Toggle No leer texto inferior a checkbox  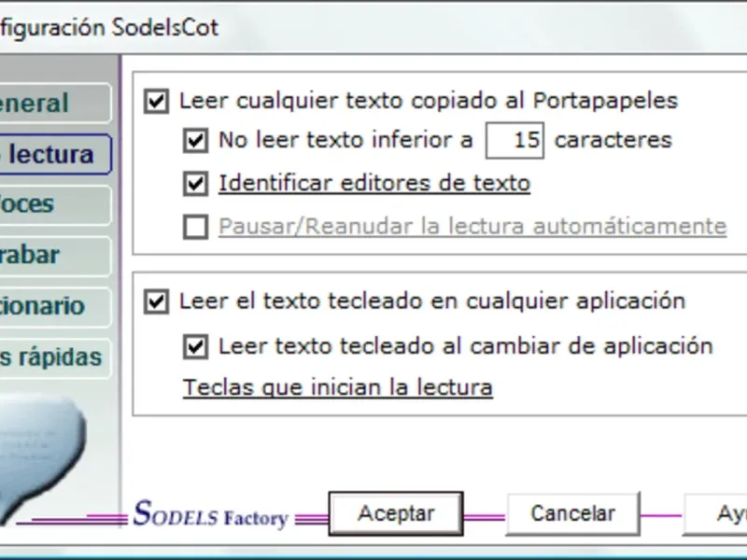click(x=195, y=141)
